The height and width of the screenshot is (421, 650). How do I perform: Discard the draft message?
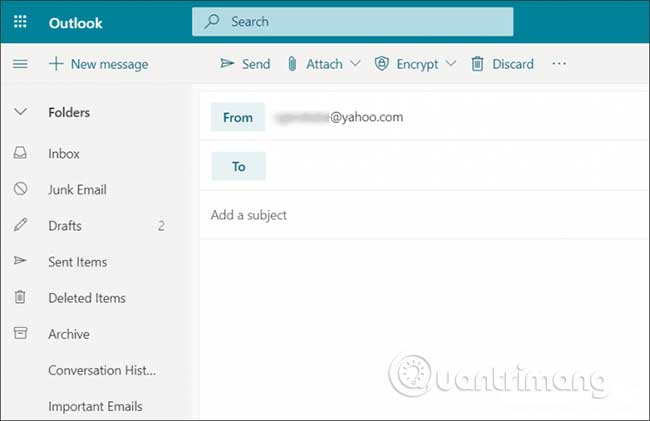(502, 64)
